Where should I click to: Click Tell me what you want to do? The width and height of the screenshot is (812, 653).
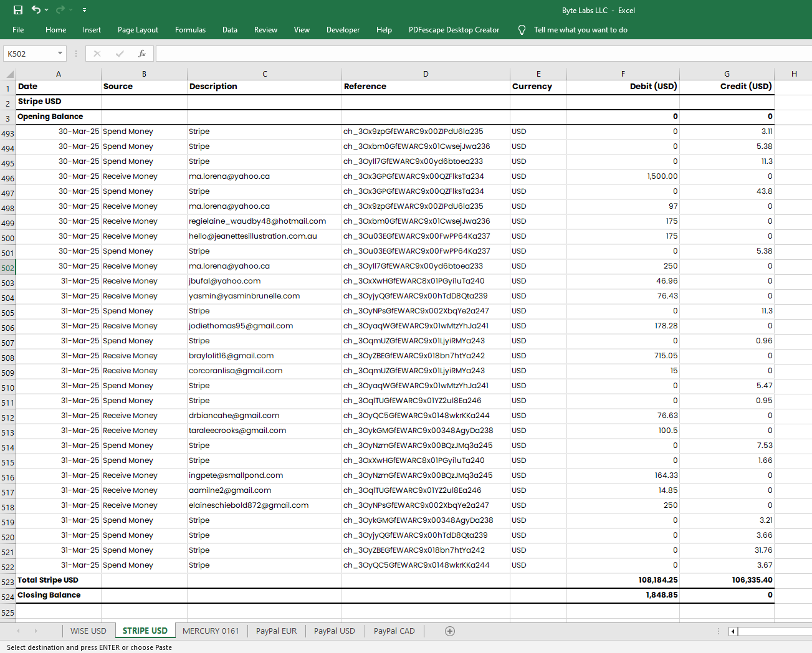(581, 30)
